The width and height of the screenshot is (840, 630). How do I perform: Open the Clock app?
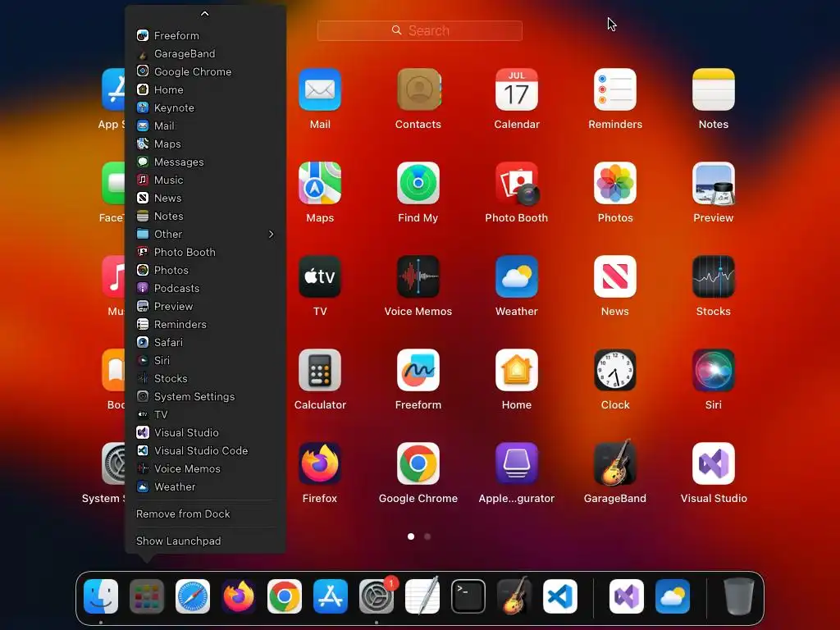[615, 370]
